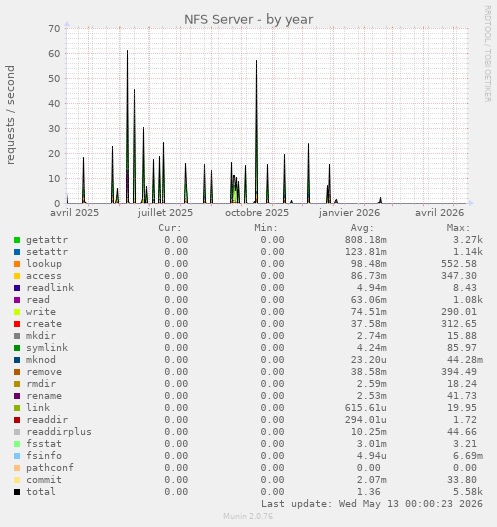Click the octobre 2025 axis label
The width and height of the screenshot is (497, 527).
point(257,213)
